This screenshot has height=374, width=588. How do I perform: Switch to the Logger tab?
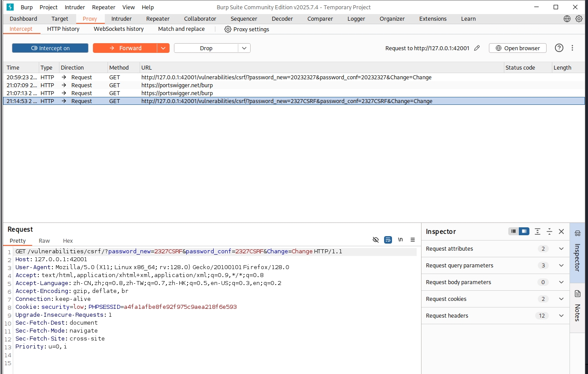(x=356, y=19)
